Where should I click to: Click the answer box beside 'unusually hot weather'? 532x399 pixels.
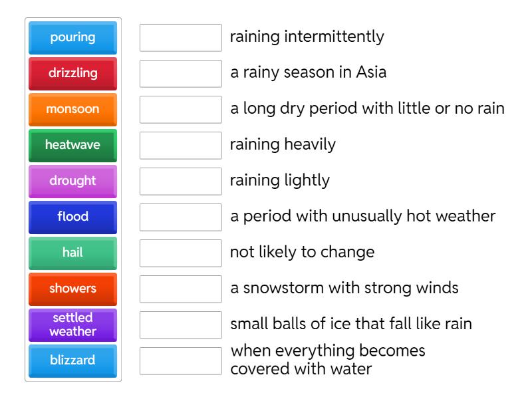pyautogui.click(x=180, y=217)
